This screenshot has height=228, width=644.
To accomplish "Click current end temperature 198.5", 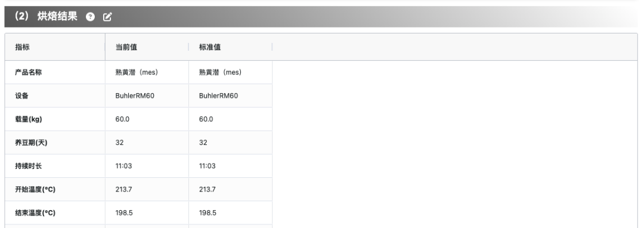I will pos(124,213).
